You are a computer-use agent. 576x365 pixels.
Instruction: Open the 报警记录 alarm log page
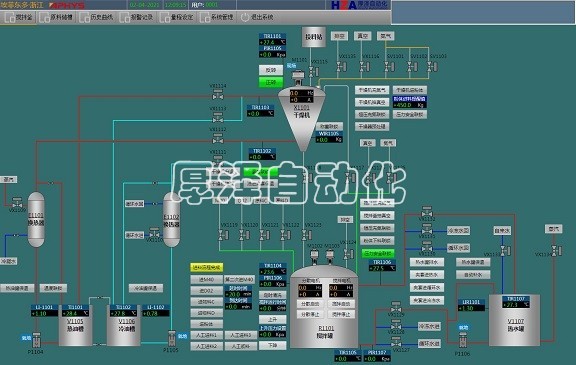click(x=137, y=17)
